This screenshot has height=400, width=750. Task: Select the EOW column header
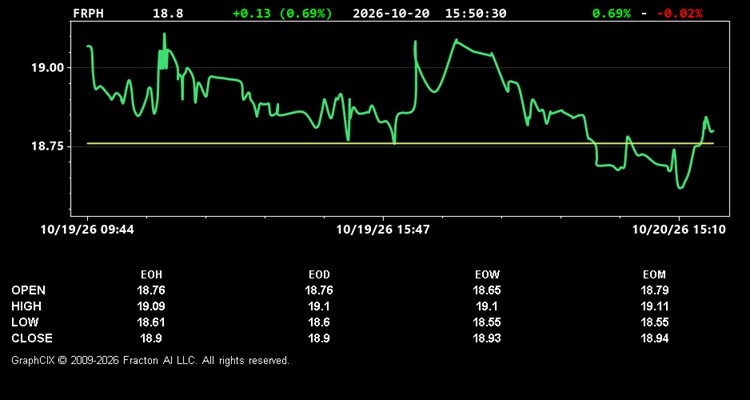click(x=487, y=275)
